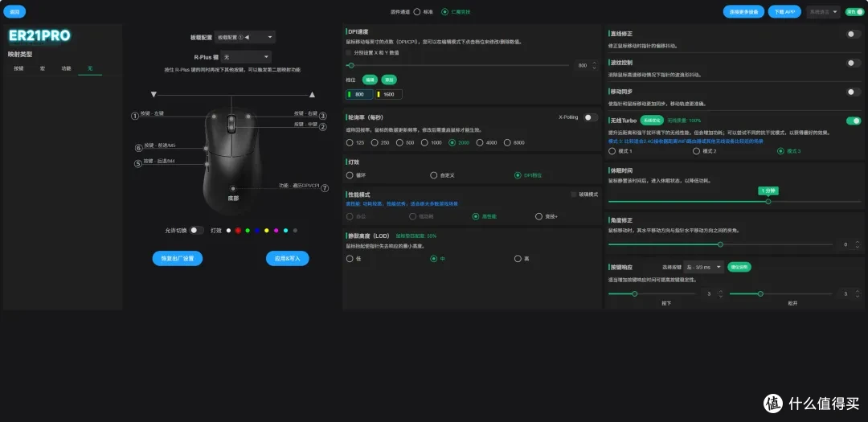Toggle the 允许切换 switch
This screenshot has height=422, width=868.
(x=197, y=230)
